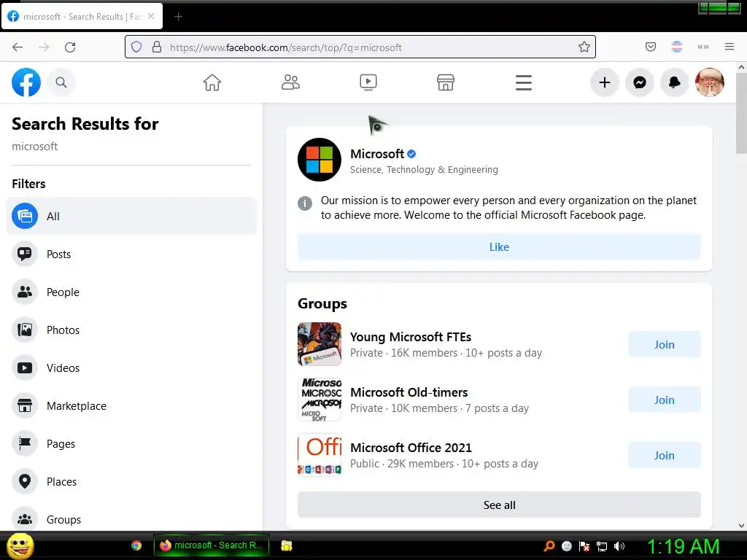This screenshot has width=747, height=560.
Task: Select the All filter
Action: (x=131, y=216)
